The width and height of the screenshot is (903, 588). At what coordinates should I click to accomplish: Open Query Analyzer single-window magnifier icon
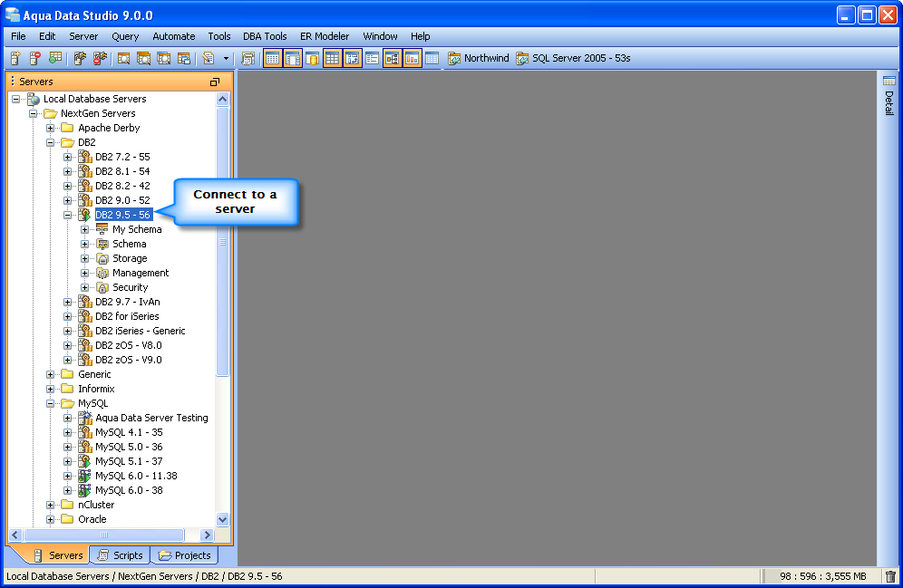[x=123, y=58]
